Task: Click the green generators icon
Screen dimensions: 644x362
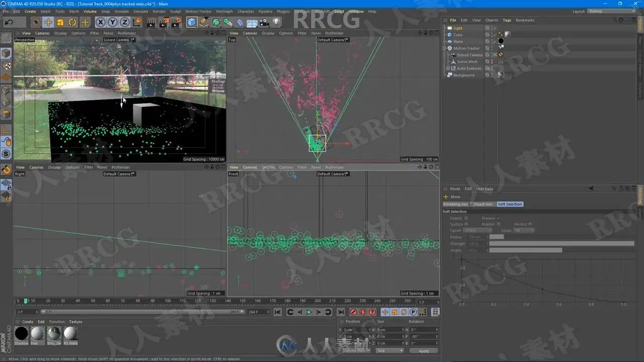Action: coord(216,22)
